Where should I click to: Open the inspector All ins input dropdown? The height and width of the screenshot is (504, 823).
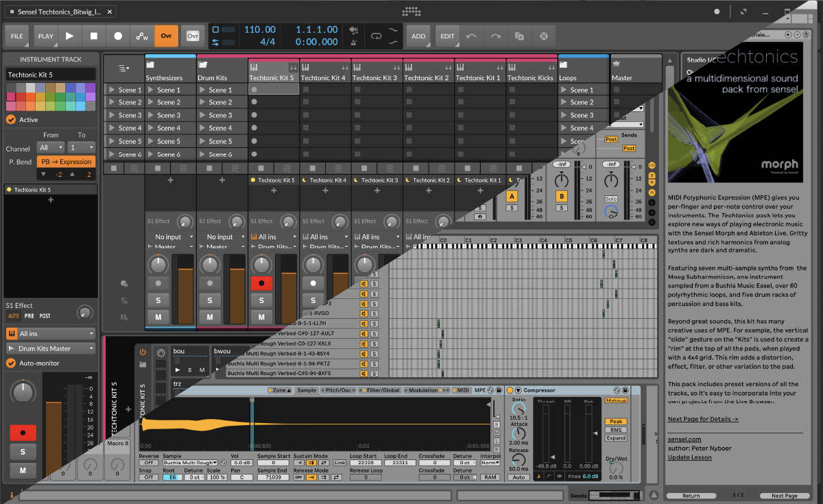coord(51,334)
